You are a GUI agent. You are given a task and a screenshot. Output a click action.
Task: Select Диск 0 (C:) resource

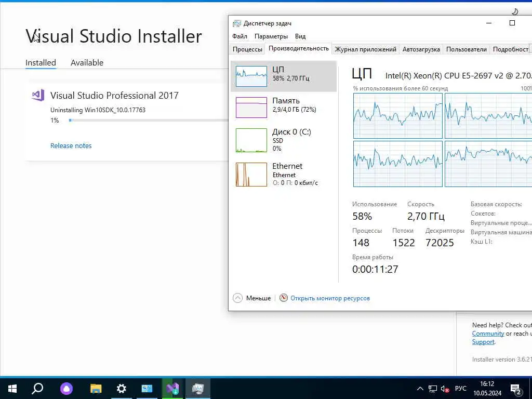[x=284, y=140]
